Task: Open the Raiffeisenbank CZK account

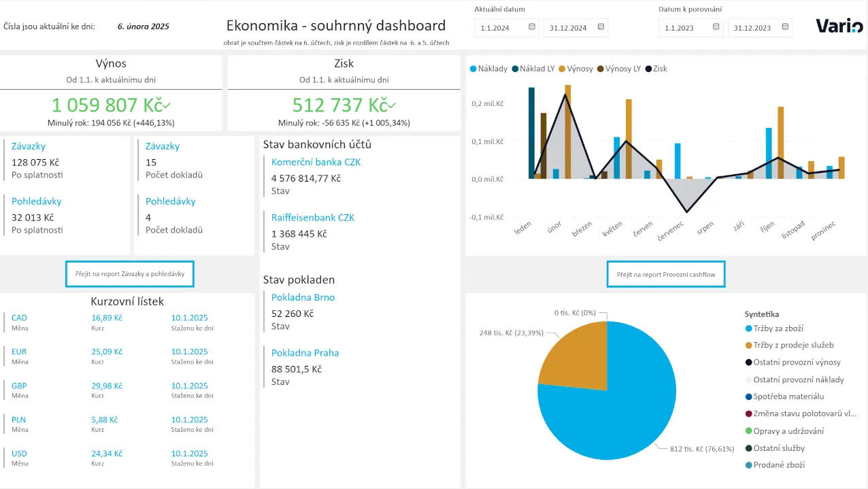Action: 312,218
